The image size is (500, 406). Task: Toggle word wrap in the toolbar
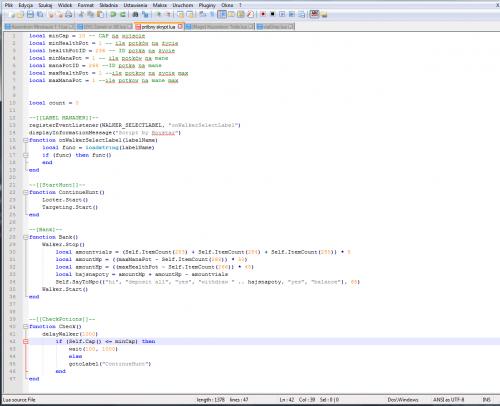pyautogui.click(x=202, y=14)
